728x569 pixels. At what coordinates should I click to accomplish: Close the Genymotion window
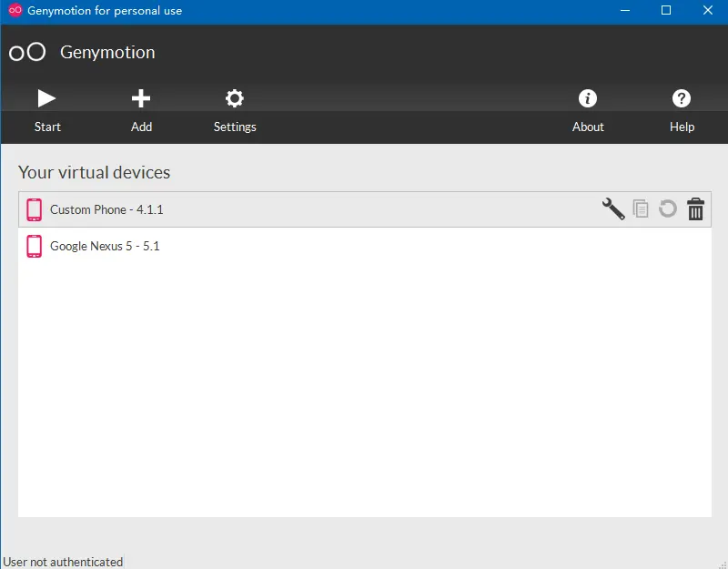click(x=708, y=10)
